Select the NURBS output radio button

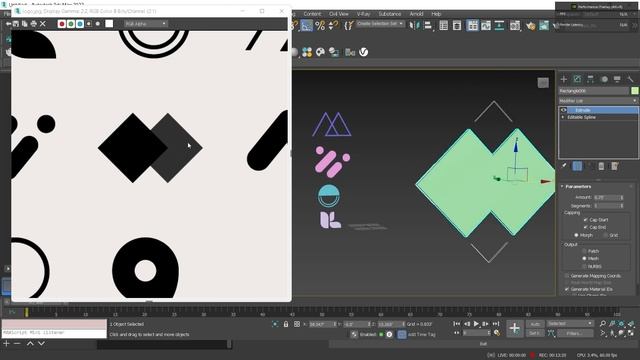(584, 266)
